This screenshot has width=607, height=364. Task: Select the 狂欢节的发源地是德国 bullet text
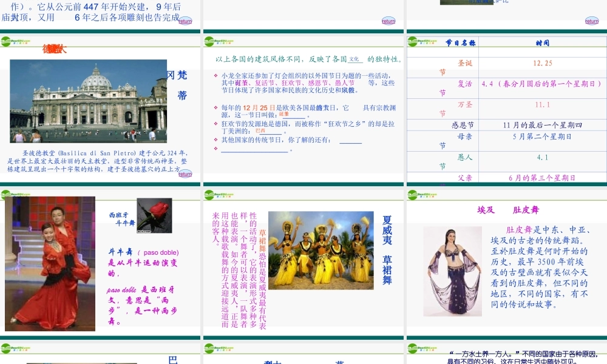click(x=308, y=127)
